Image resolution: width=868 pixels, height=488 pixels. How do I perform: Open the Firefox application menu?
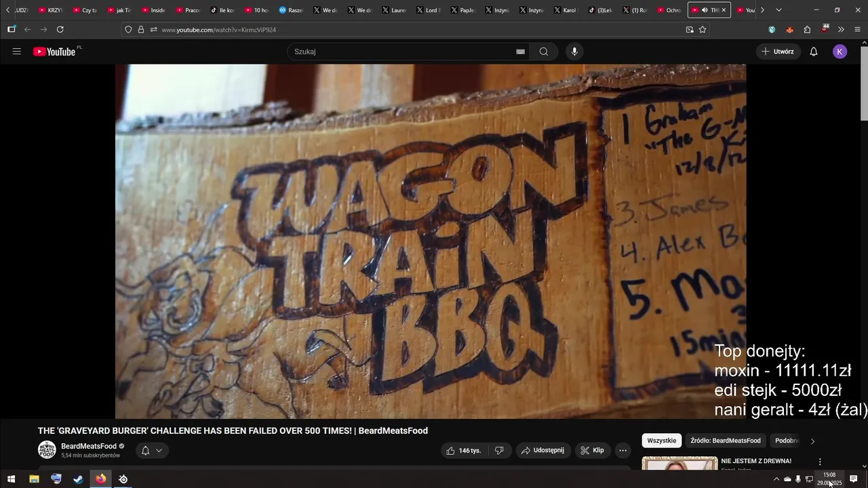857,29
